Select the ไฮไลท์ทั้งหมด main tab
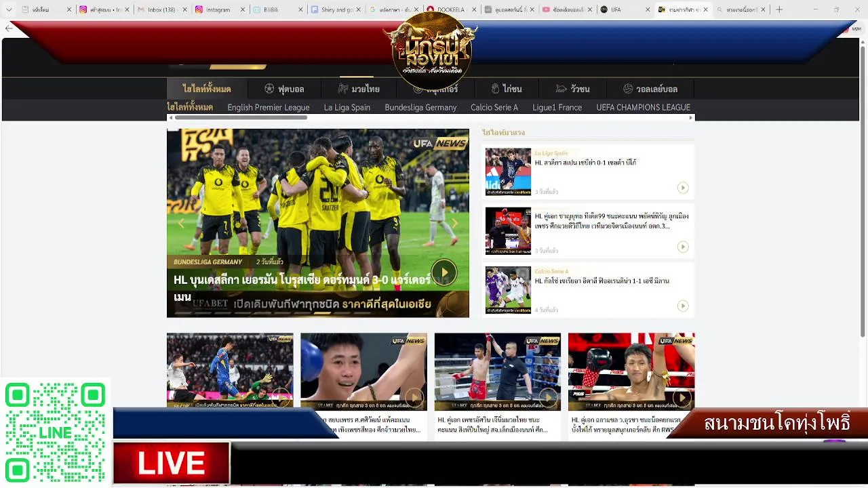868x488 pixels. click(x=207, y=89)
